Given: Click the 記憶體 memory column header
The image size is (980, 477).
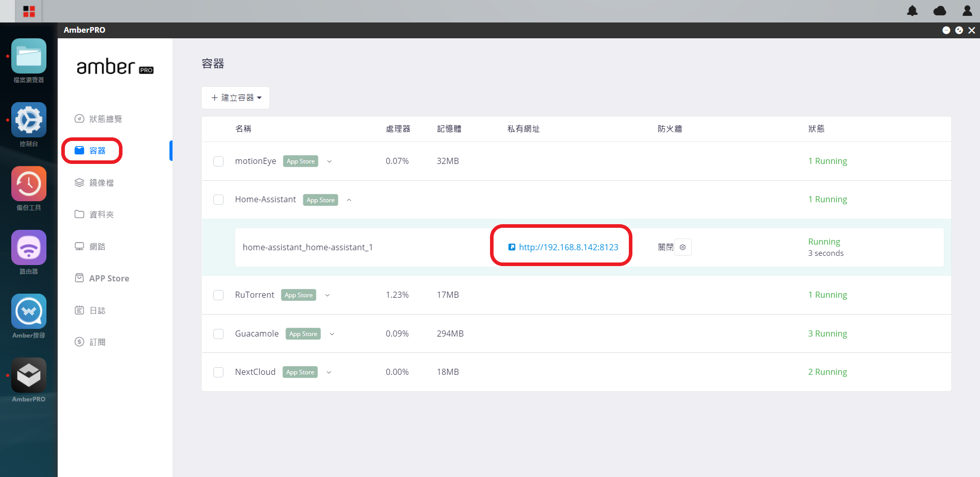Looking at the screenshot, I should (449, 129).
